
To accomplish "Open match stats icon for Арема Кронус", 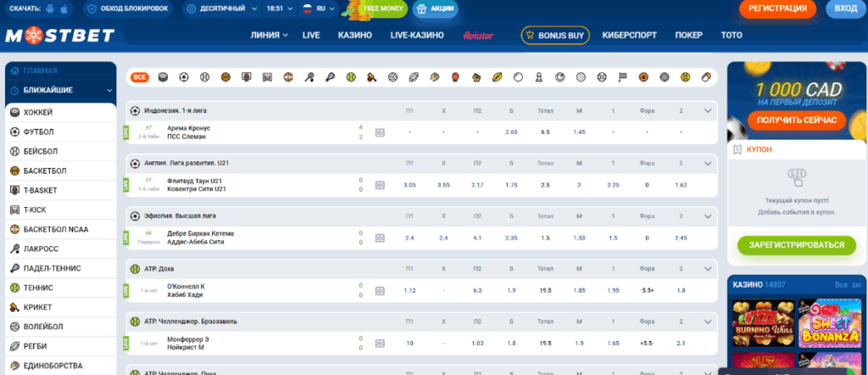I will 380,132.
